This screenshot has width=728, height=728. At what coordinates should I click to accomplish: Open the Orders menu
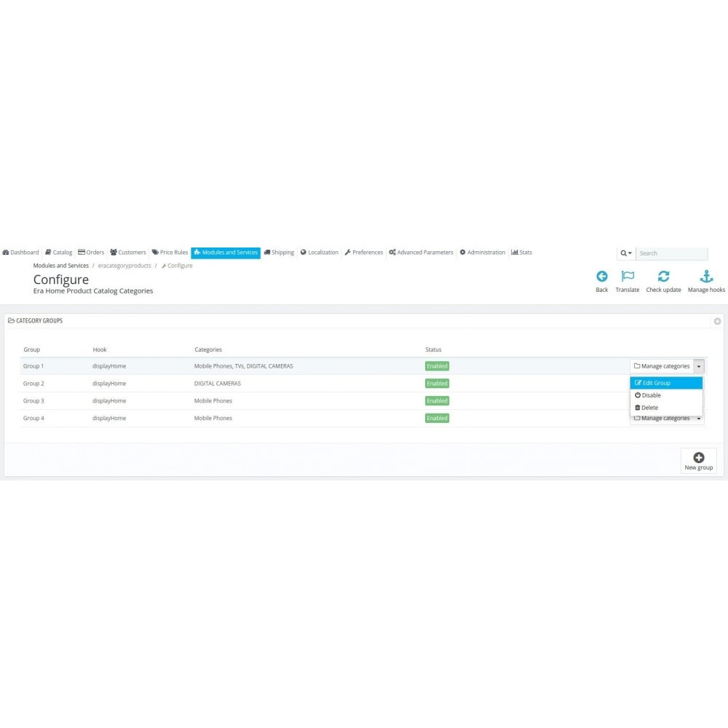(x=91, y=253)
